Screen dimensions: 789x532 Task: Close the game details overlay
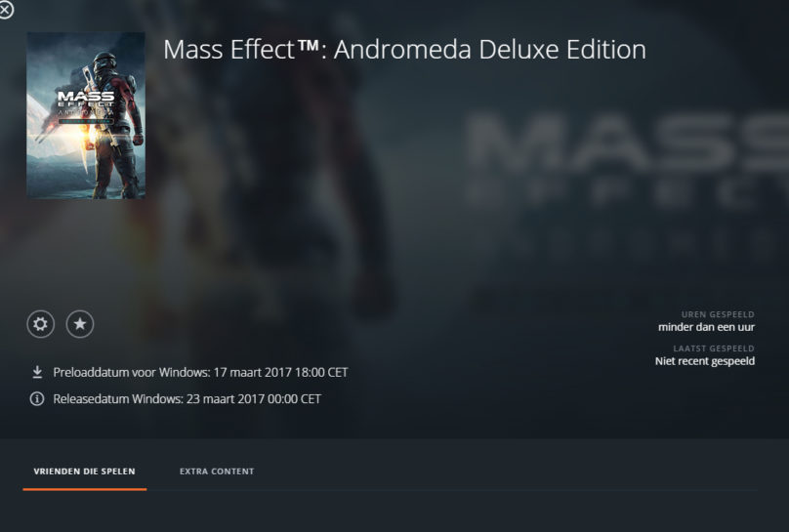point(6,9)
